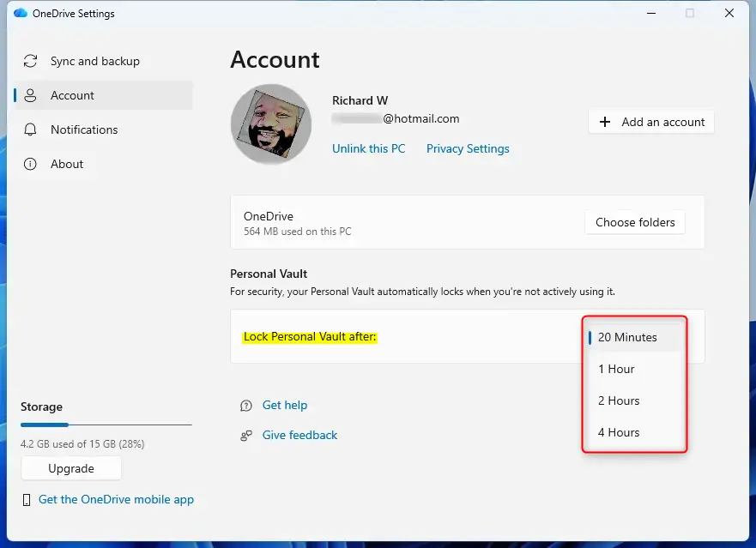Close the OneDrive Settings window
Viewport: 756px width, 548px height.
point(729,14)
